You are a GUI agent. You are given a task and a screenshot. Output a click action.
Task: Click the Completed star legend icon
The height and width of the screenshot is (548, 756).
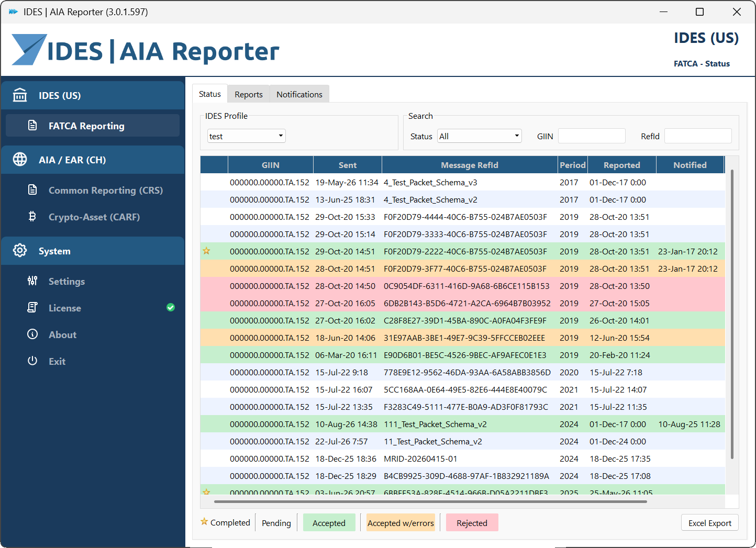coord(204,522)
